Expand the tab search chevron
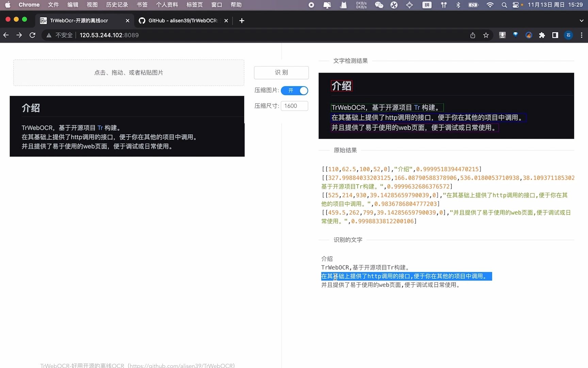This screenshot has width=588, height=368. coord(581,21)
